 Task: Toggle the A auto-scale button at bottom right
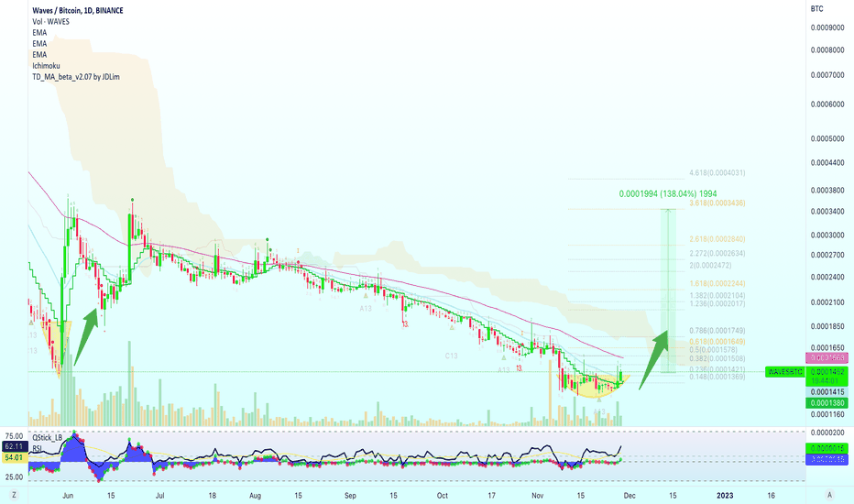[829, 495]
